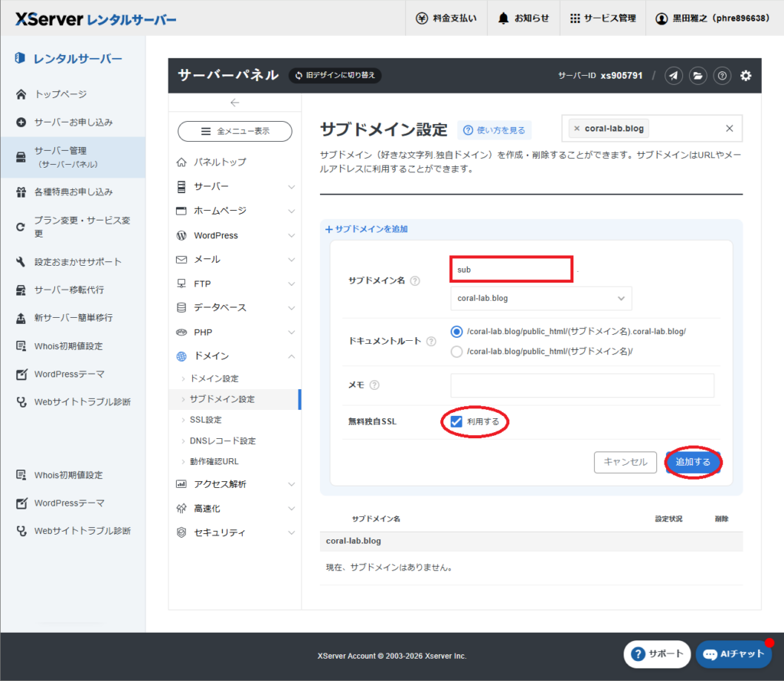Click the settings gear in panel header
Image resolution: width=784 pixels, height=681 pixels.
click(746, 75)
